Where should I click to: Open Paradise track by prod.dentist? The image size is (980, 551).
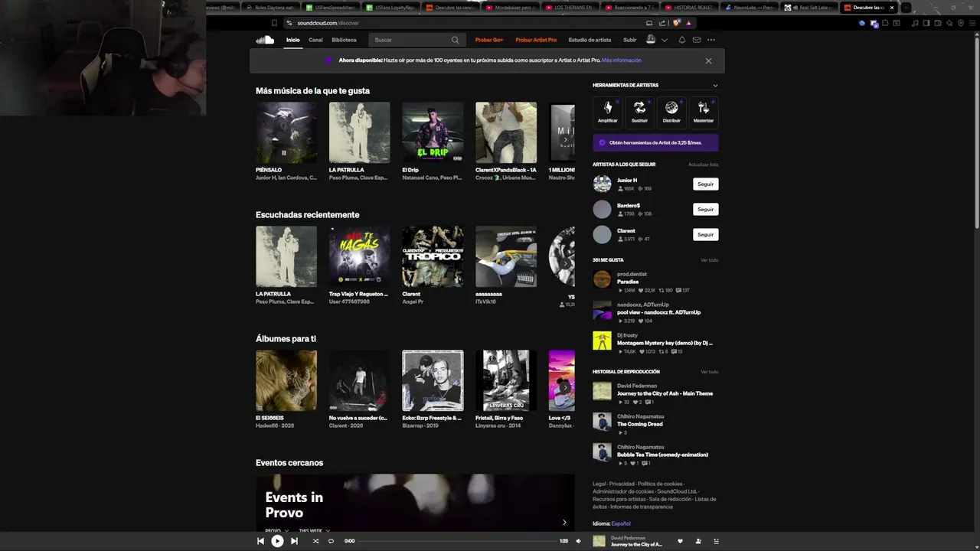tap(628, 282)
